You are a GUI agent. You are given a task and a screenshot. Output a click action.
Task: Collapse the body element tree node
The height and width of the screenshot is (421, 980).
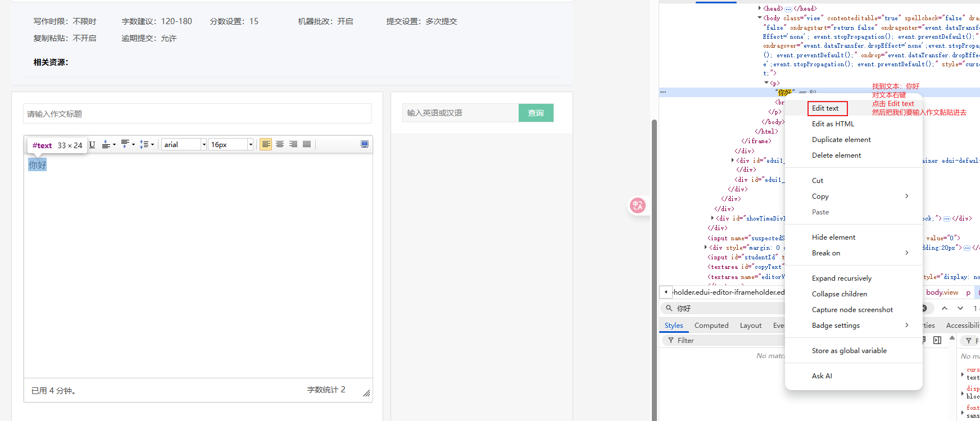(x=760, y=18)
